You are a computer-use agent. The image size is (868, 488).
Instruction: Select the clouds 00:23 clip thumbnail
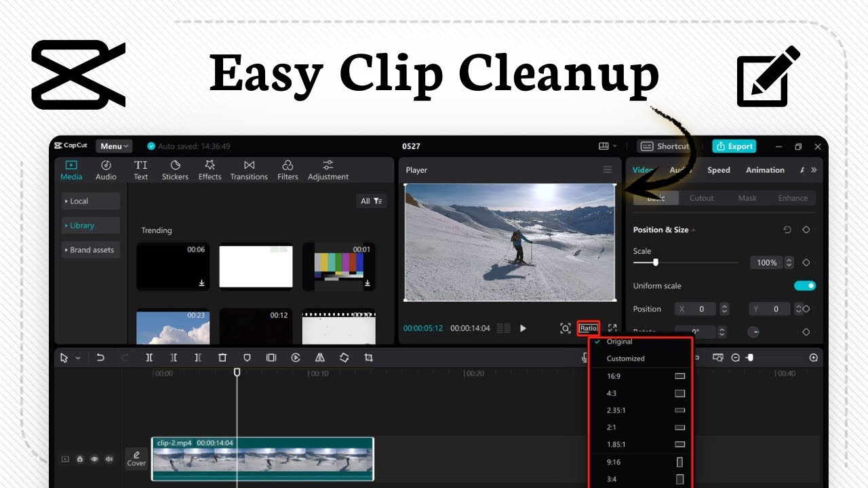173,327
